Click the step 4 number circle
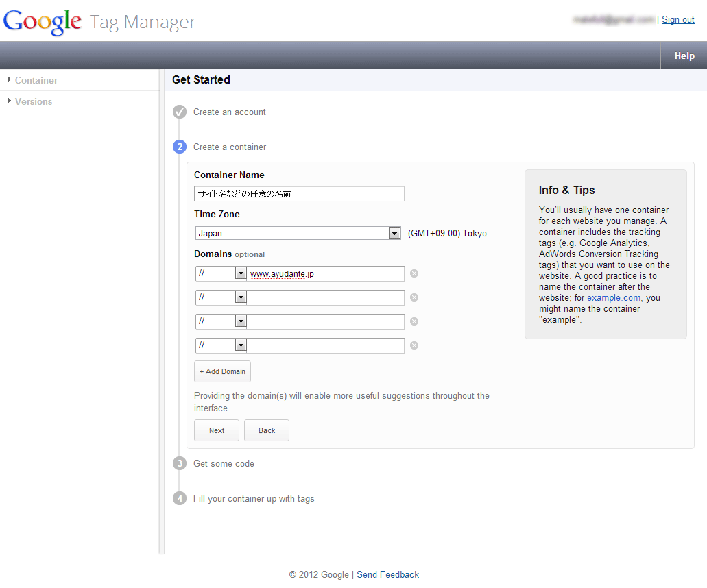Image resolution: width=707 pixels, height=588 pixels. [x=180, y=498]
